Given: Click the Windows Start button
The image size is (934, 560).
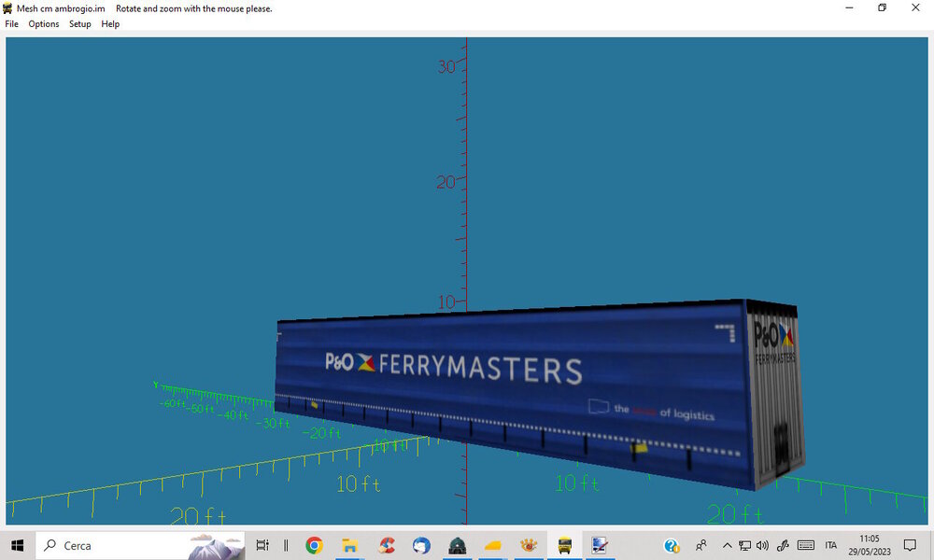Looking at the screenshot, I should (x=18, y=545).
